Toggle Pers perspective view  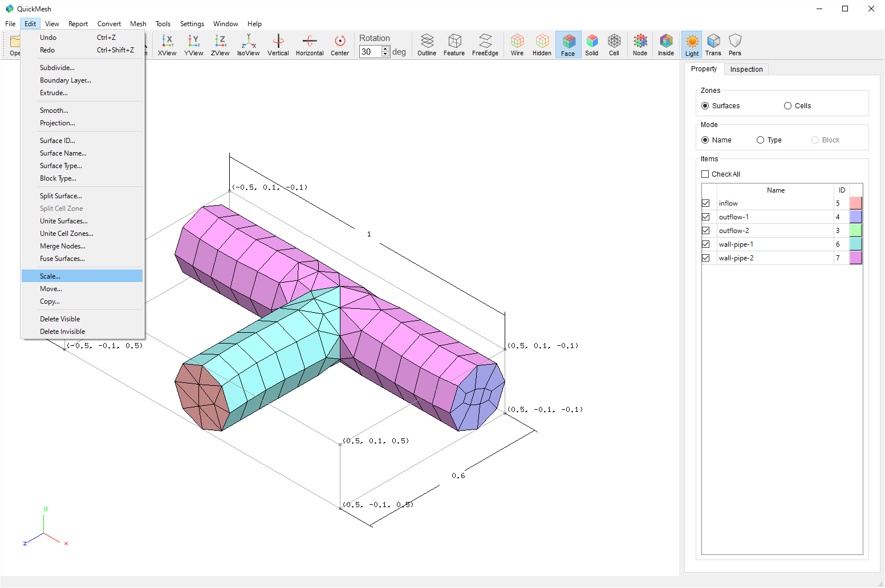point(735,45)
